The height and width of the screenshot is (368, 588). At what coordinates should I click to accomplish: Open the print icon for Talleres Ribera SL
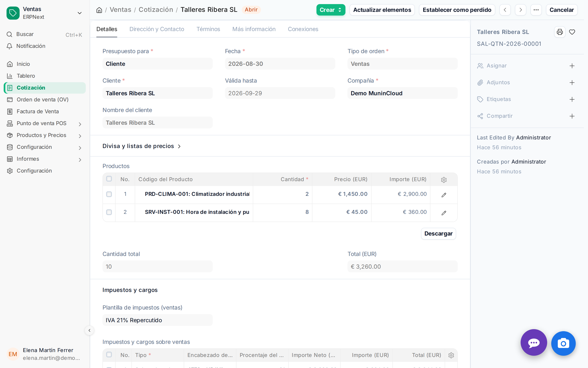(x=560, y=32)
